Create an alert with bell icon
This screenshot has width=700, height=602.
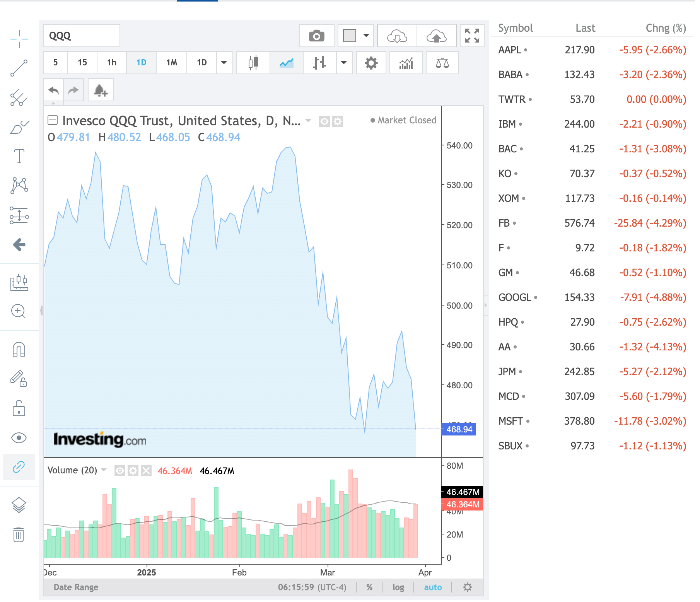click(x=101, y=91)
